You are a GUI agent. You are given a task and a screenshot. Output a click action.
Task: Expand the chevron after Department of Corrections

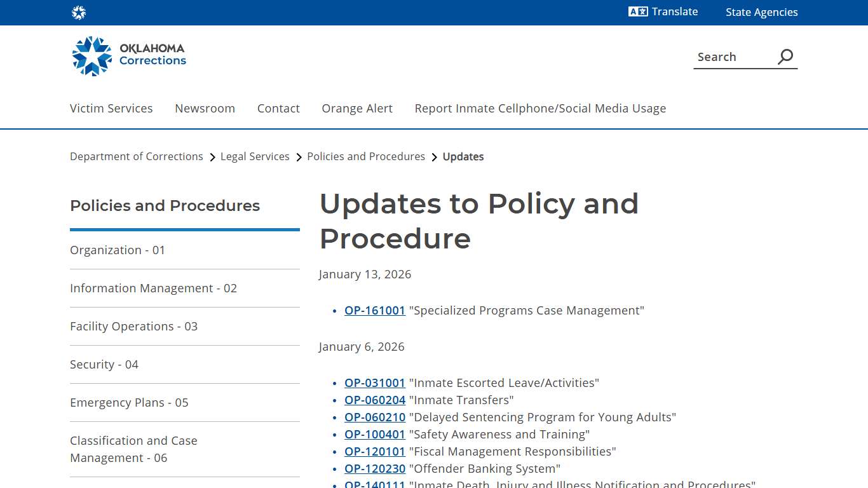click(x=212, y=156)
